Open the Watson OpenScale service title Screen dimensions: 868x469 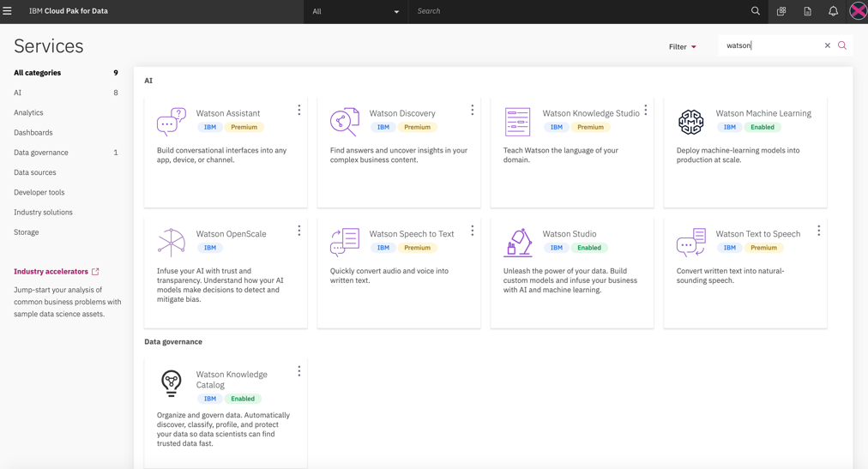(x=231, y=233)
